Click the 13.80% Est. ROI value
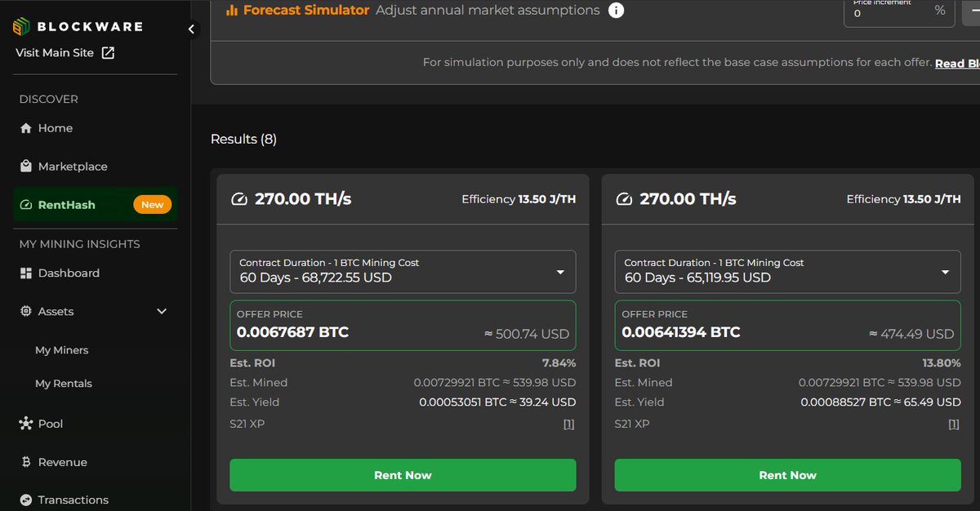This screenshot has width=980, height=511. (x=942, y=363)
